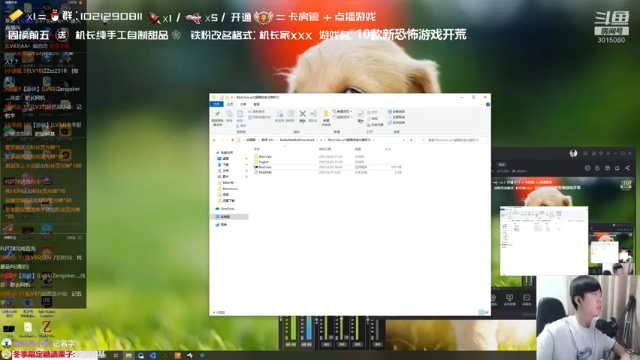Pin to Quick access in Explorer ribbon
The width and height of the screenshot is (640, 360).
(x=217, y=118)
